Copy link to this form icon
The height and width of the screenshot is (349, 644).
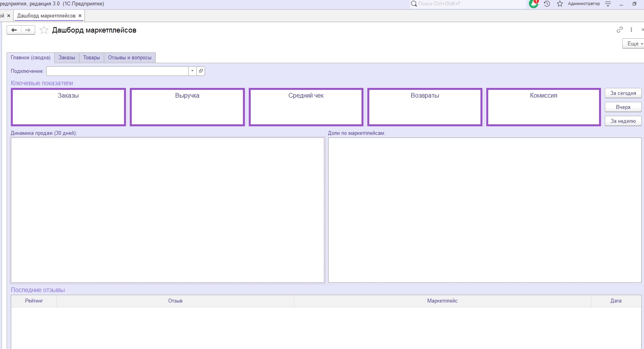click(x=620, y=30)
